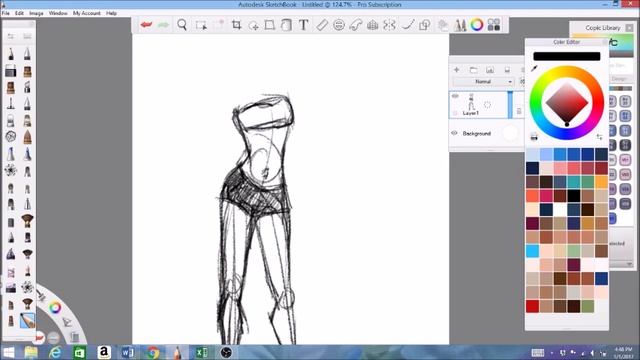Select the Steady Stroke tool

tap(407, 25)
